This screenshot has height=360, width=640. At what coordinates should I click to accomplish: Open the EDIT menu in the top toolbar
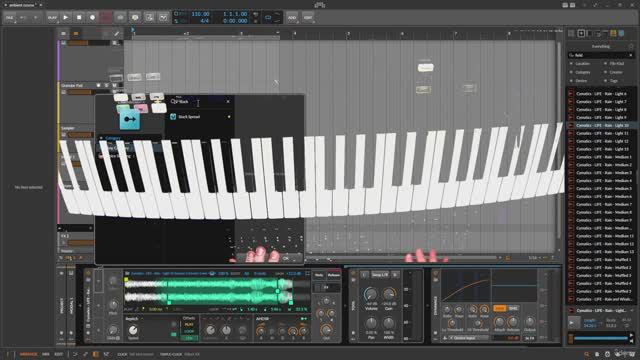308,18
